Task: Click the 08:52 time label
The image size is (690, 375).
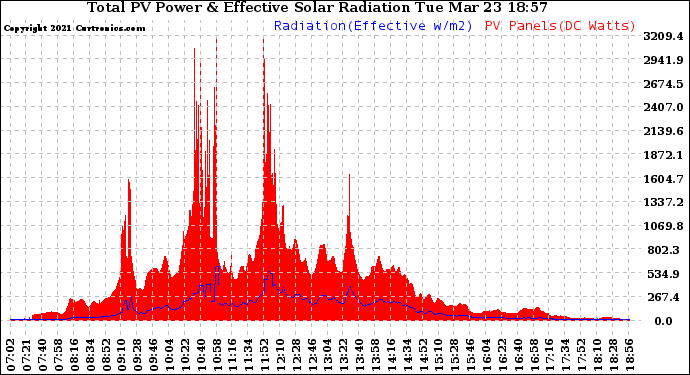Action: pyautogui.click(x=106, y=355)
